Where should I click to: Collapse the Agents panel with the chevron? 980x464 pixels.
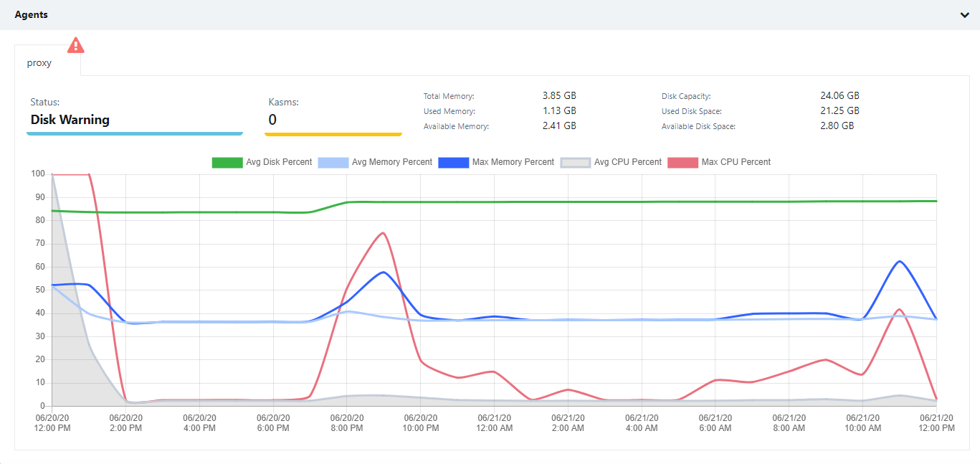[x=964, y=15]
